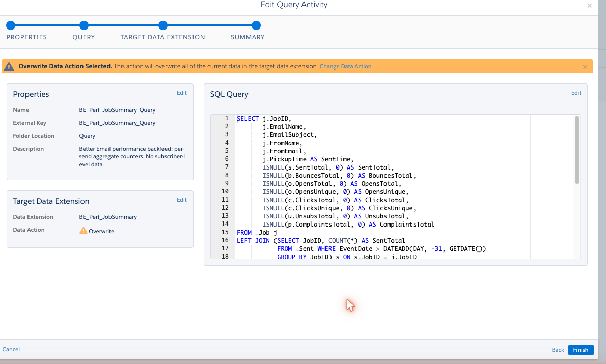606x364 pixels.
Task: Click SQL line 10 ISNULL OpensUnique
Action: [336, 191]
